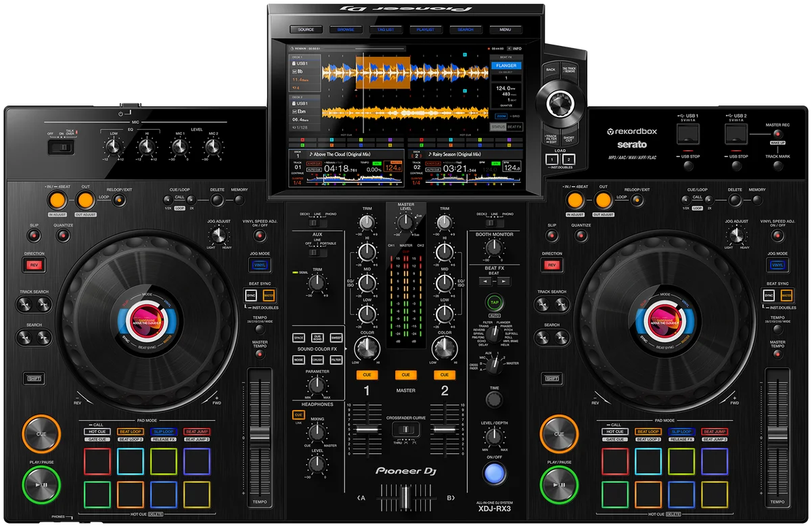
Task: Tap the left deck orange CUE button
Action: point(41,434)
